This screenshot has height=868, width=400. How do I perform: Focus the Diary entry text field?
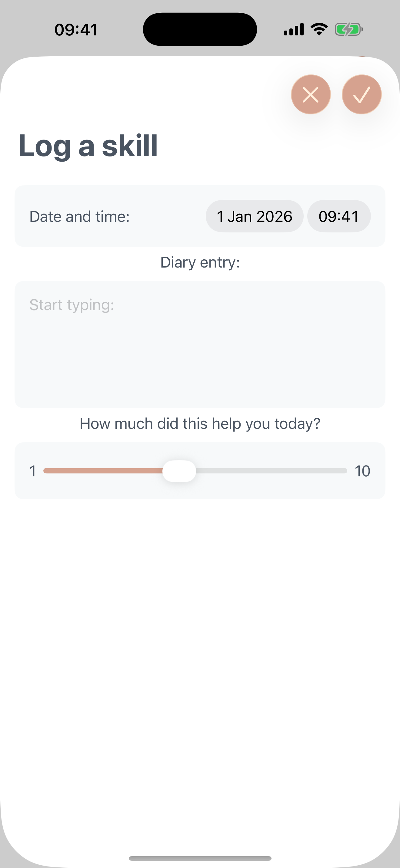tap(200, 344)
